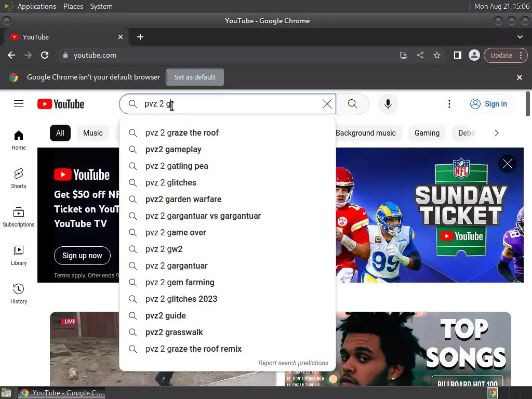Click the YouTube logo
Image resolution: width=532 pixels, height=399 pixels.
61,104
